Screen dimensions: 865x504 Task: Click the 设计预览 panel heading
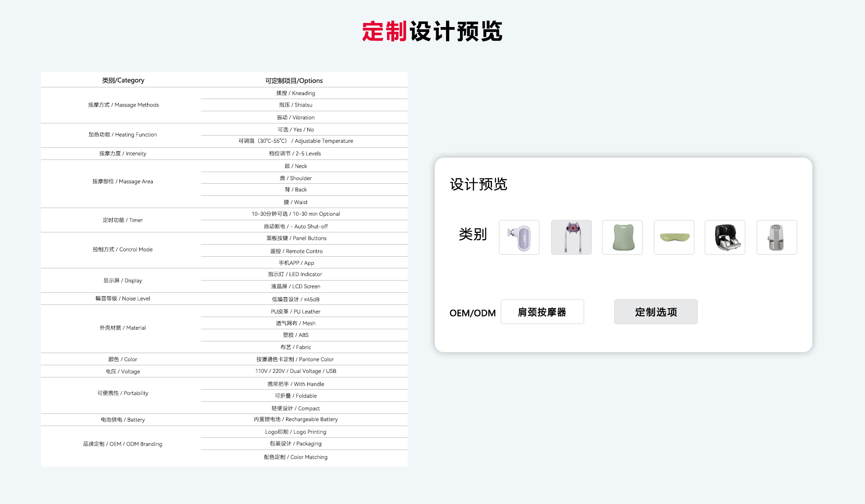pyautogui.click(x=478, y=184)
